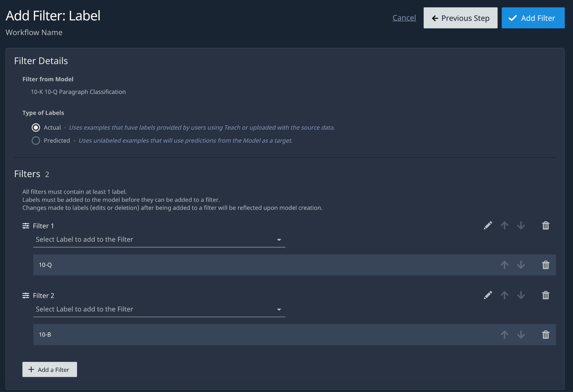Move Filter 1 up with arrow

point(504,226)
